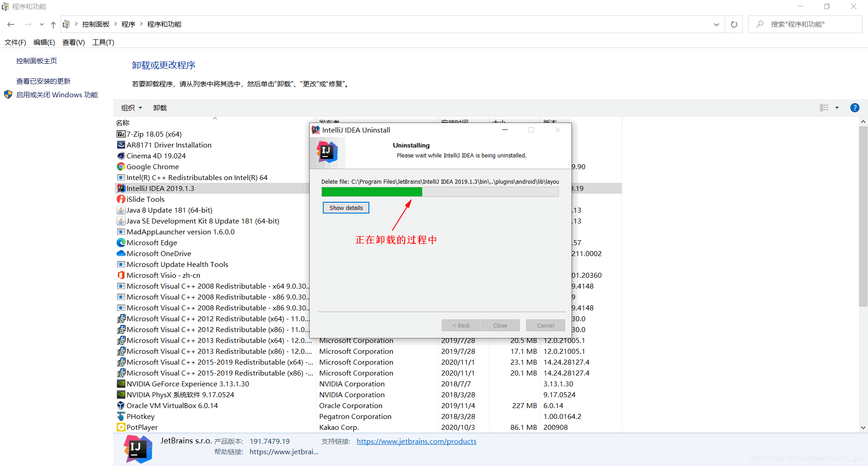This screenshot has width=868, height=466.
Task: Select Java SE Development Kit 8 row
Action: [203, 221]
